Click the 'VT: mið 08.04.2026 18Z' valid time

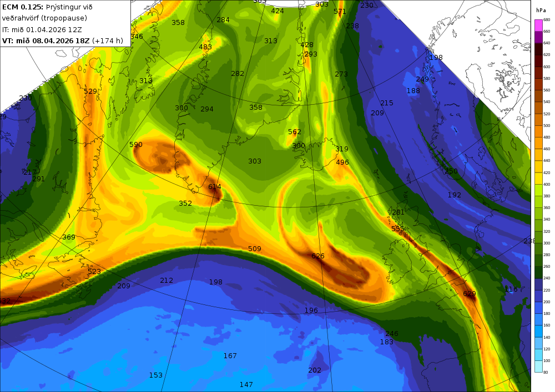(46, 40)
